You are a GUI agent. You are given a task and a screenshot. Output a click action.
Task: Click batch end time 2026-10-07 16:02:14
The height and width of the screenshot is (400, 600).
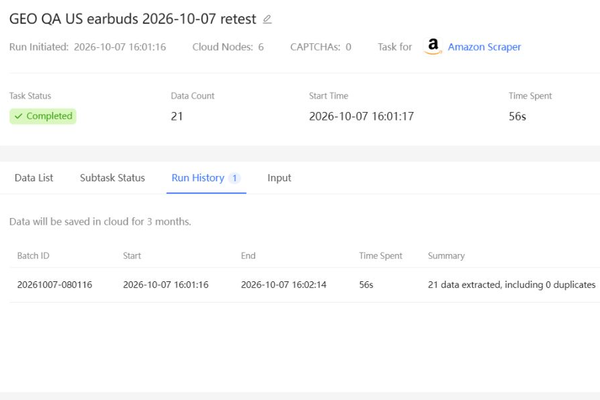284,285
